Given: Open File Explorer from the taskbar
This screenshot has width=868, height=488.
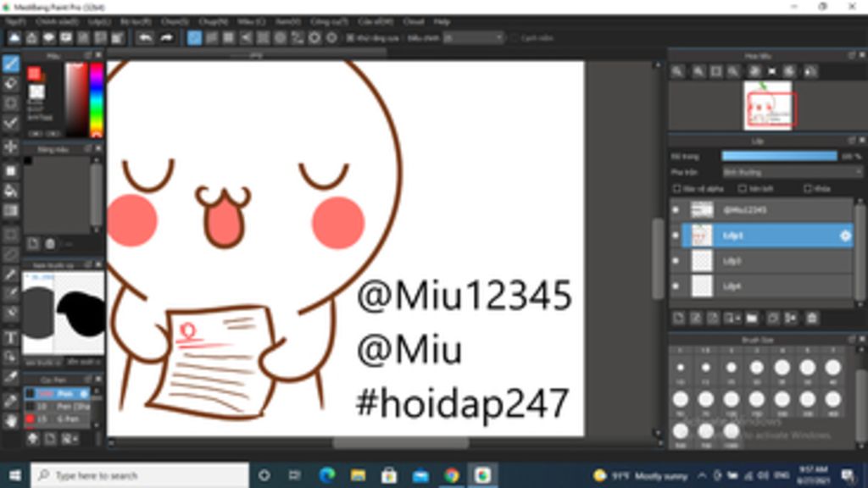Looking at the screenshot, I should pyautogui.click(x=359, y=475).
